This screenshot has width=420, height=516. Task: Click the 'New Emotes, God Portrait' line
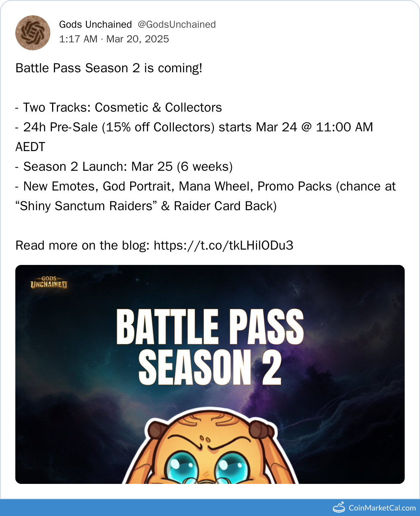coord(206,186)
